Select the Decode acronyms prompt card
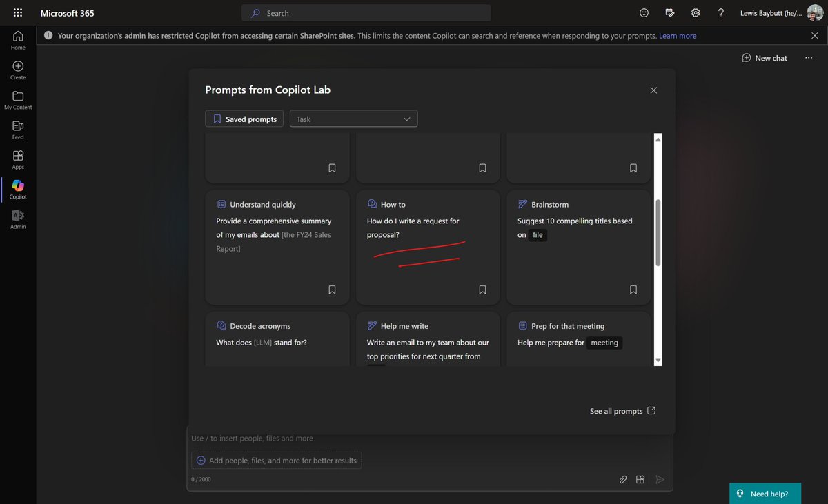The width and height of the screenshot is (828, 504). 277,339
